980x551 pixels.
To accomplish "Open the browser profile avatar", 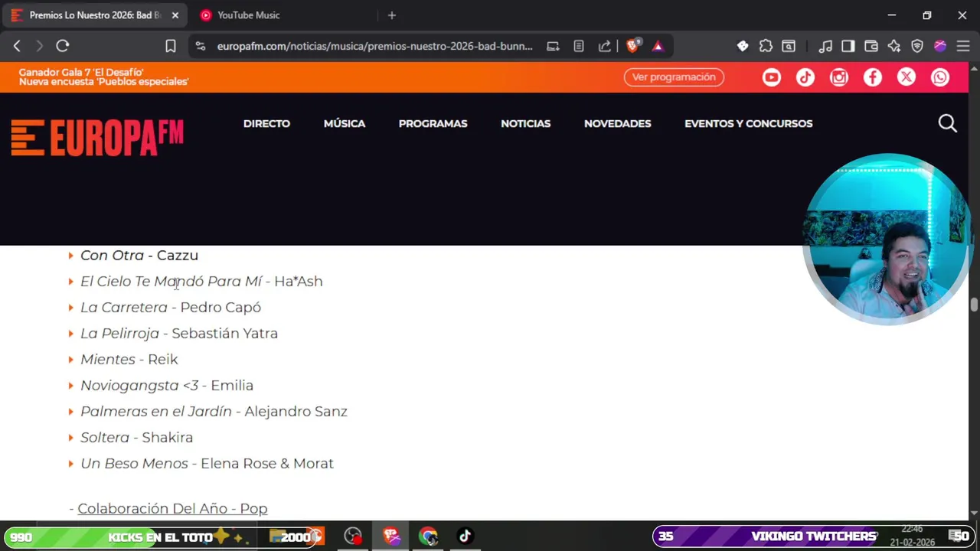I will tap(940, 46).
